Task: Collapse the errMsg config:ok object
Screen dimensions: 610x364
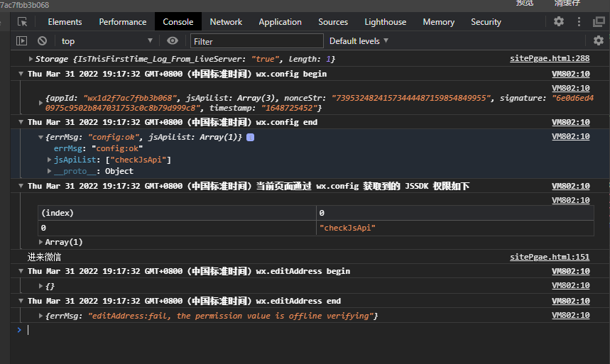Action: [x=40, y=137]
